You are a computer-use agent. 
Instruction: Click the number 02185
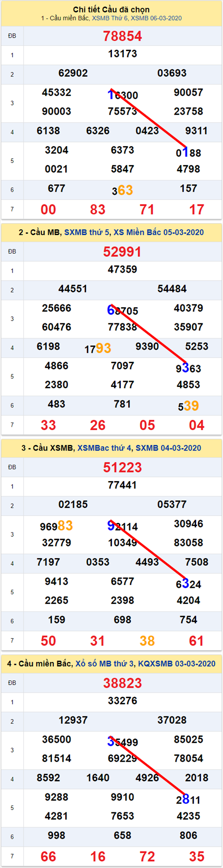[x=73, y=505]
